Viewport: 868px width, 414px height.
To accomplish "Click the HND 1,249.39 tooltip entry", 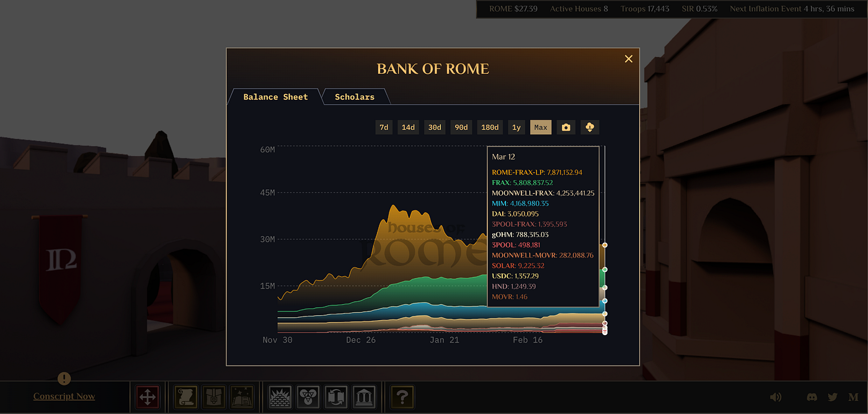I will click(514, 286).
